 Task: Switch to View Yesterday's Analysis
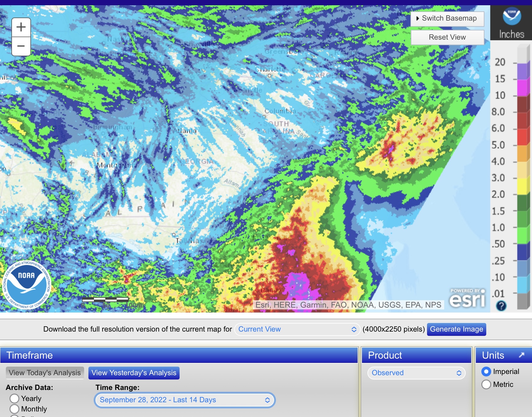click(x=134, y=373)
